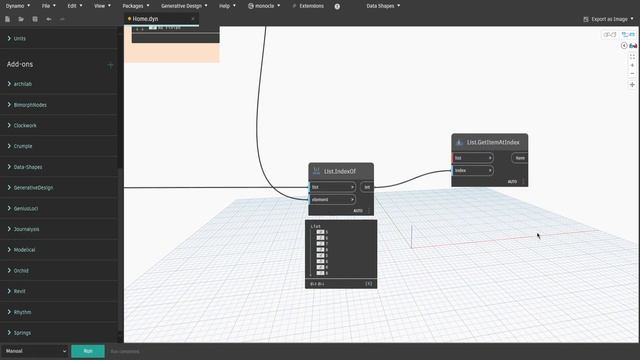
Task: Click the list input port of List.IndexOf
Action: click(332, 187)
